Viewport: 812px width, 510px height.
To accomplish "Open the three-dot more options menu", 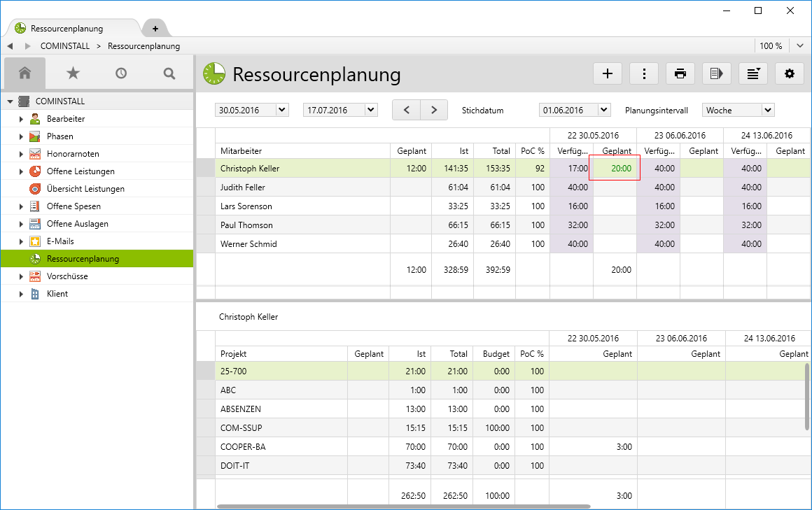I will 644,73.
